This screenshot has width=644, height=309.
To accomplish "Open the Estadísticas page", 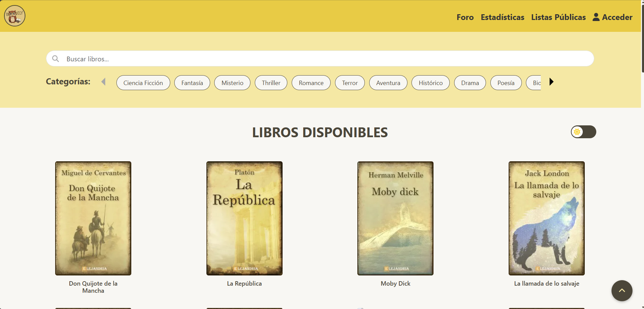I will (503, 17).
